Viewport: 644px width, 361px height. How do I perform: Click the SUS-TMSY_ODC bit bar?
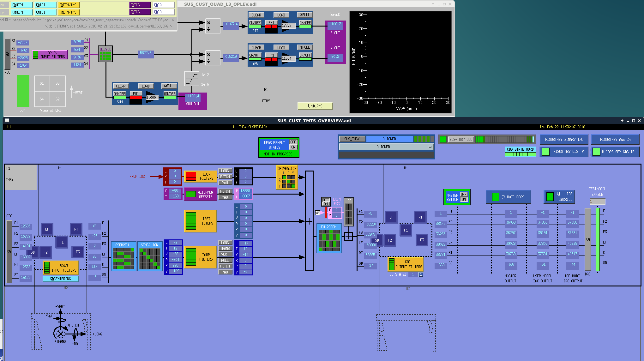click(x=505, y=139)
